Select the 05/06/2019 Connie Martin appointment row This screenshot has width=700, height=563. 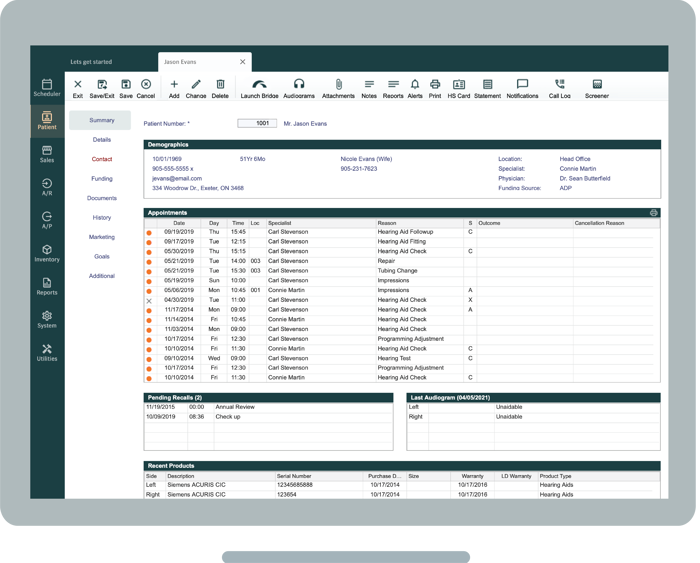(x=400, y=290)
